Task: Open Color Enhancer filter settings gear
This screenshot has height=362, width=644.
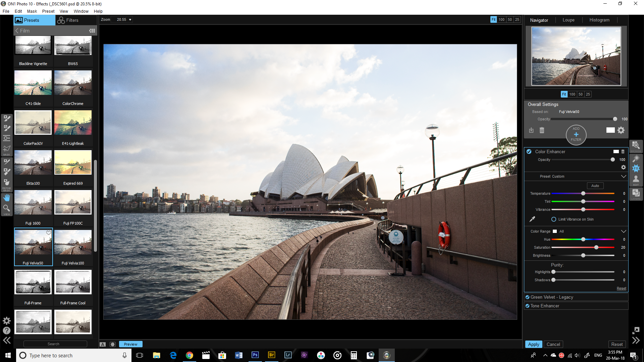Action: pos(624,167)
